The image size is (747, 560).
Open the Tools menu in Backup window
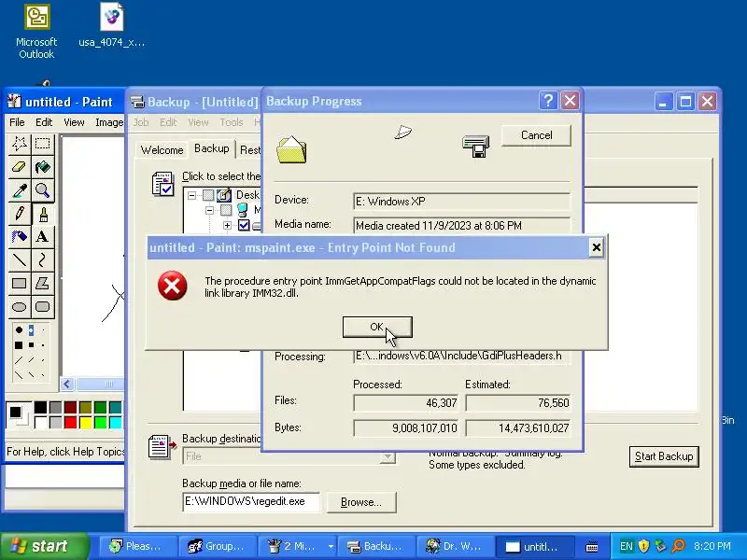pyautogui.click(x=232, y=122)
